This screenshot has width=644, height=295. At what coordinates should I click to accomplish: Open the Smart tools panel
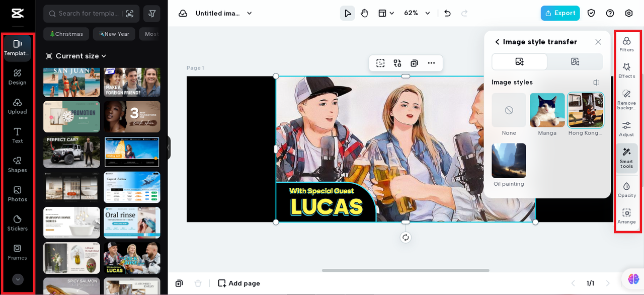point(626,158)
